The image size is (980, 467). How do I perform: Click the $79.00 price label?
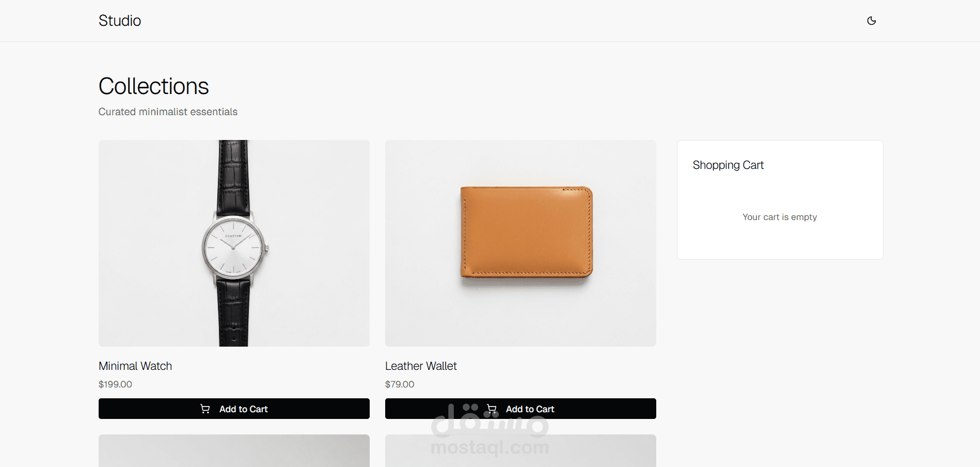[x=400, y=384]
